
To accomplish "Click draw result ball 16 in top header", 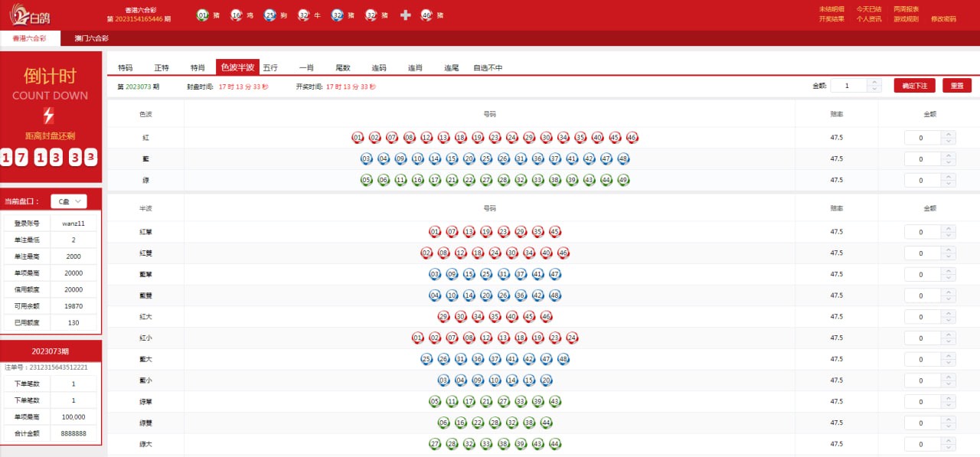I will [x=236, y=15].
